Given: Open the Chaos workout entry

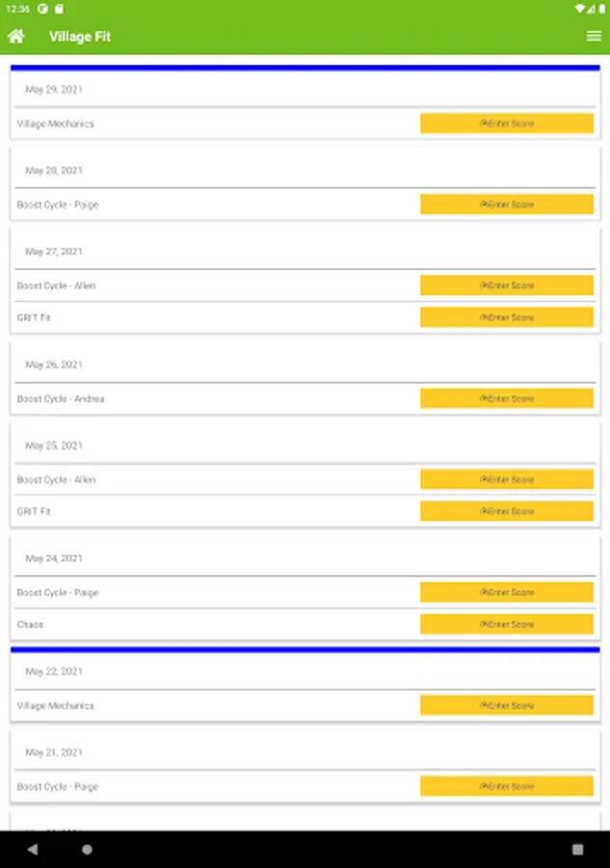Looking at the screenshot, I should [x=31, y=624].
